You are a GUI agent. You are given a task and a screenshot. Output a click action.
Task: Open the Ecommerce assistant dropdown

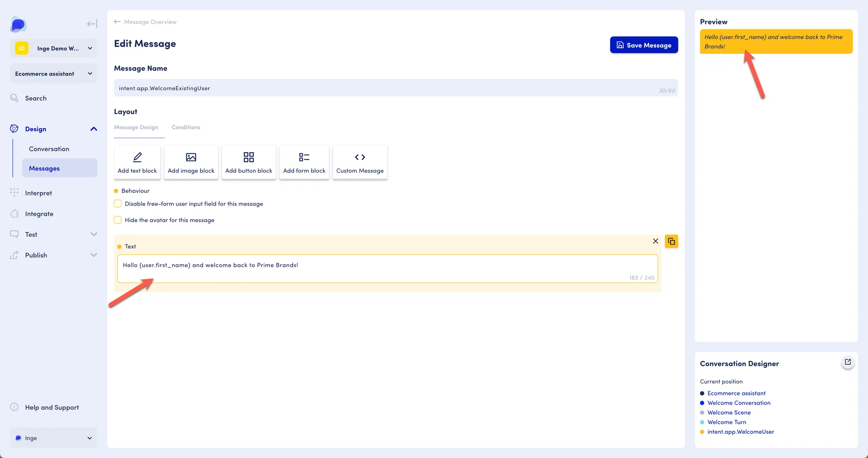pyautogui.click(x=54, y=74)
